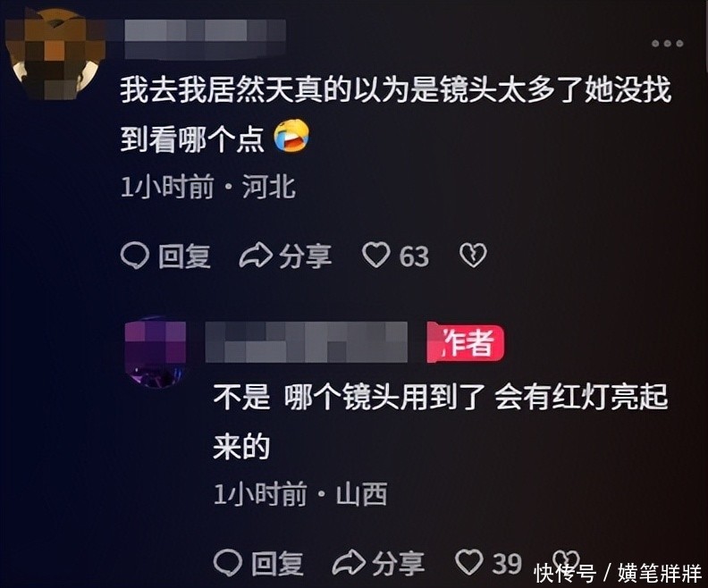
Task: Like the author's reply with 39 likes
Action: [x=469, y=562]
